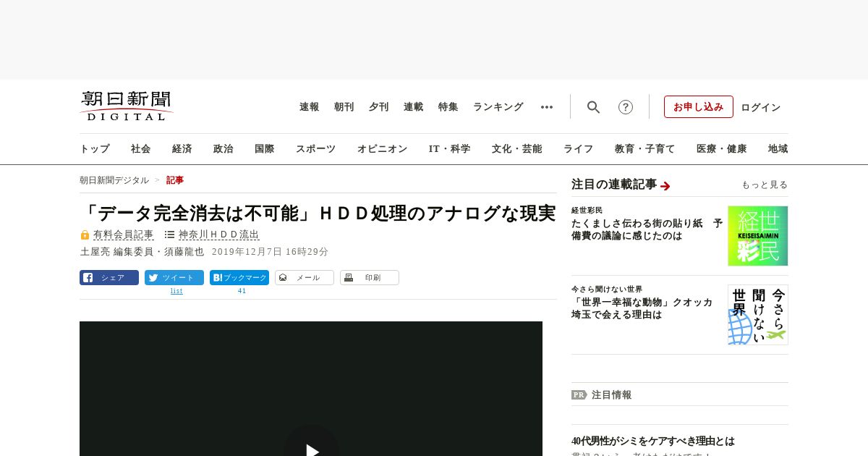Viewport: 868px width, 456px height.
Task: Click the PR 注目情報 heading
Action: click(601, 394)
